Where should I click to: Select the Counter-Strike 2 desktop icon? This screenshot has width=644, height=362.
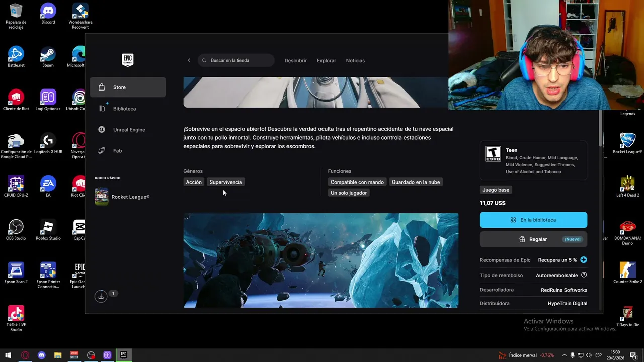(627, 274)
